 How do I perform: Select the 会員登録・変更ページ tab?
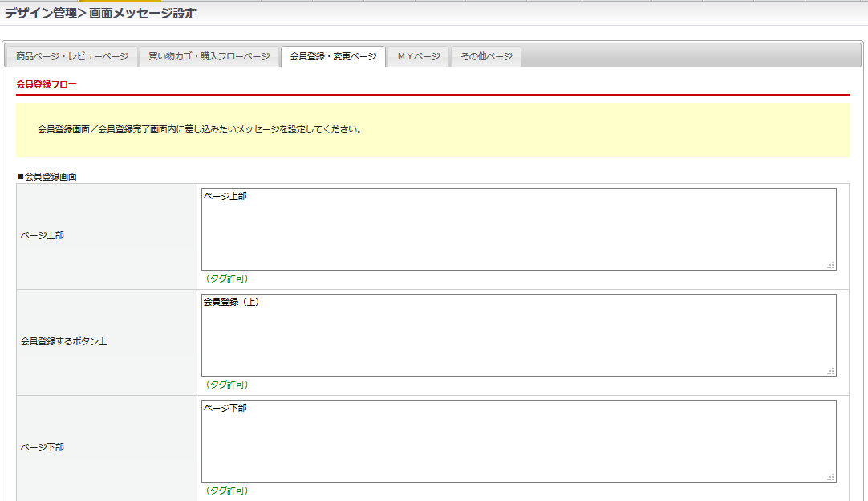[x=333, y=56]
